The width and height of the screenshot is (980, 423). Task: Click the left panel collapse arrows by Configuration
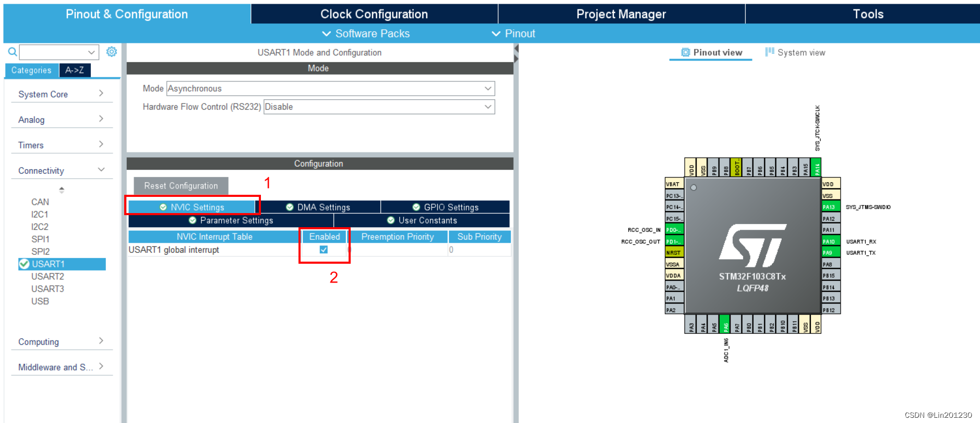(x=516, y=53)
